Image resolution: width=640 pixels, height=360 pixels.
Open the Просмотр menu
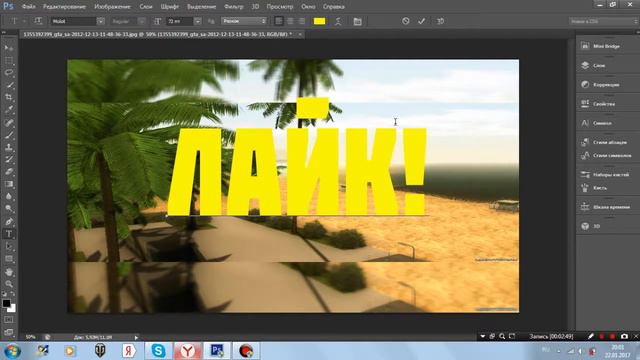(280, 7)
